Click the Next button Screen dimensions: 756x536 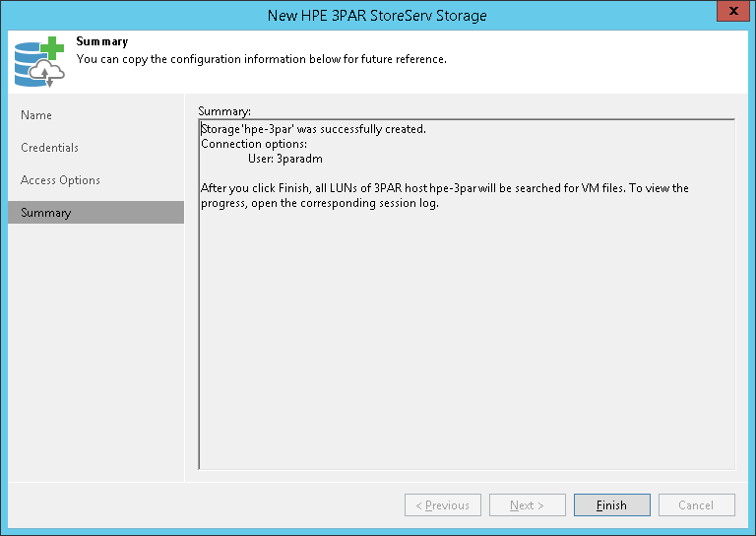point(527,505)
